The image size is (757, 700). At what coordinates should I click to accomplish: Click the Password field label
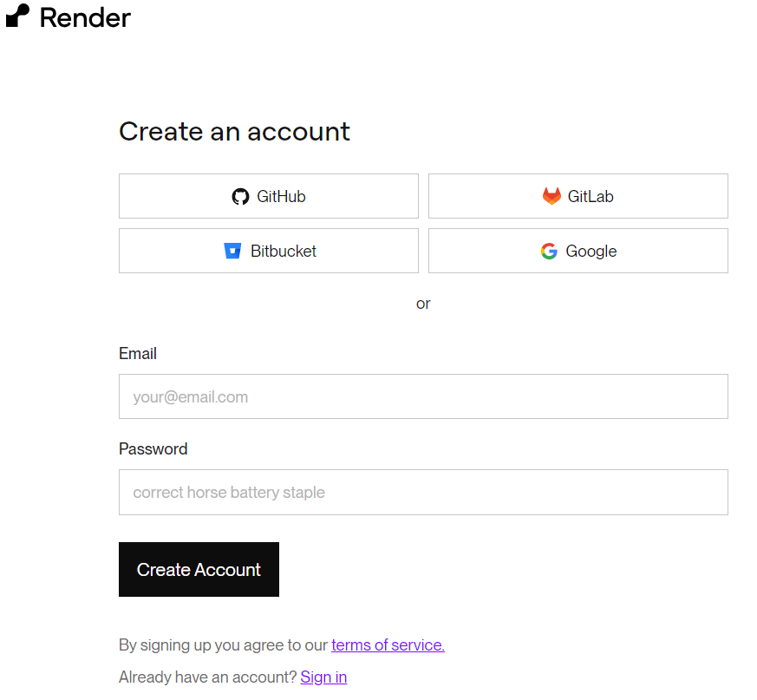click(x=153, y=449)
